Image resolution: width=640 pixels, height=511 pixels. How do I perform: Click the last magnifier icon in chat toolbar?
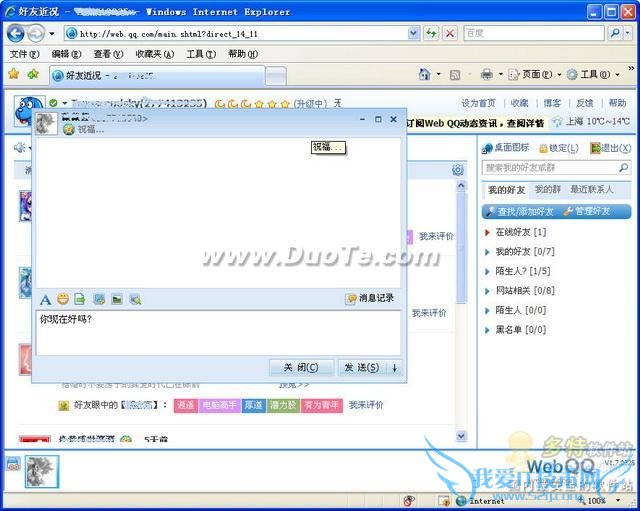[136, 300]
